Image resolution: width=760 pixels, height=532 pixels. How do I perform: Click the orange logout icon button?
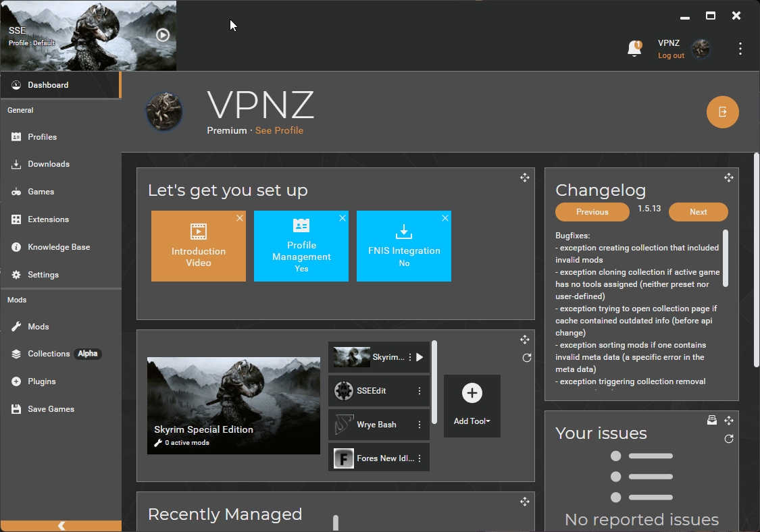click(722, 112)
